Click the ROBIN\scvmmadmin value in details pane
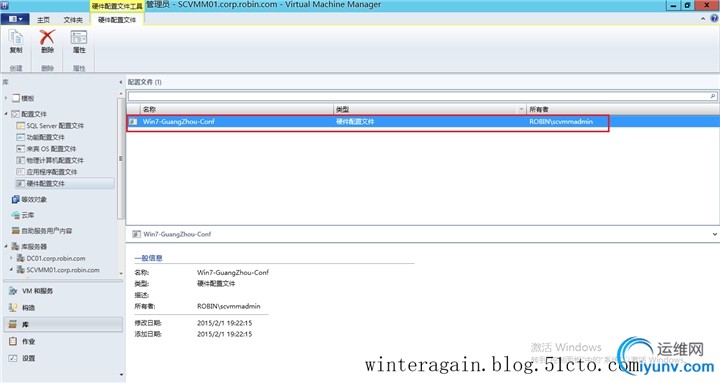 click(x=229, y=306)
